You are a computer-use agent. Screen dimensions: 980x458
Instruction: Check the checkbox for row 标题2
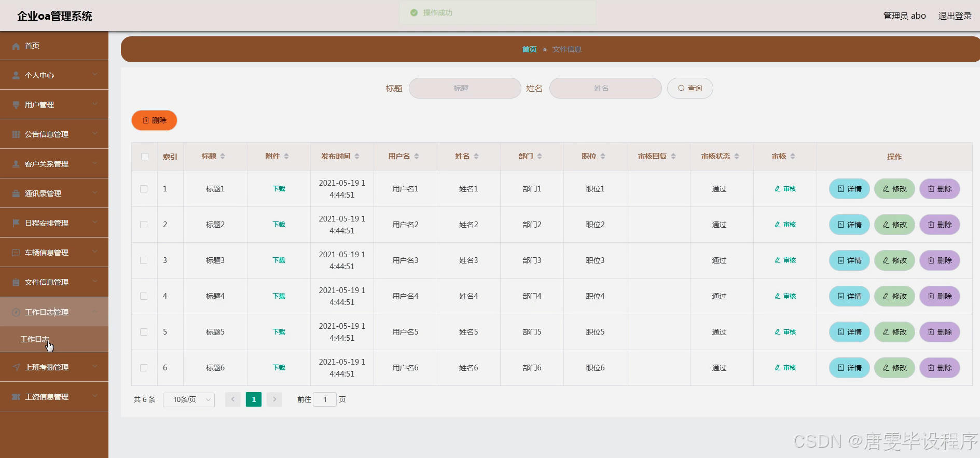tap(144, 225)
